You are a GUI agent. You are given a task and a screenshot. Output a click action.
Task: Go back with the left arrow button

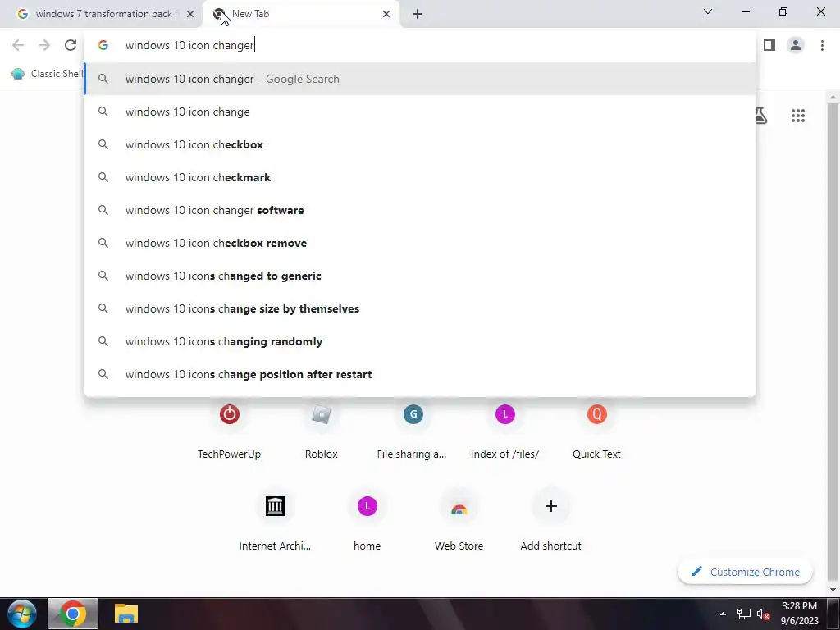(18, 46)
